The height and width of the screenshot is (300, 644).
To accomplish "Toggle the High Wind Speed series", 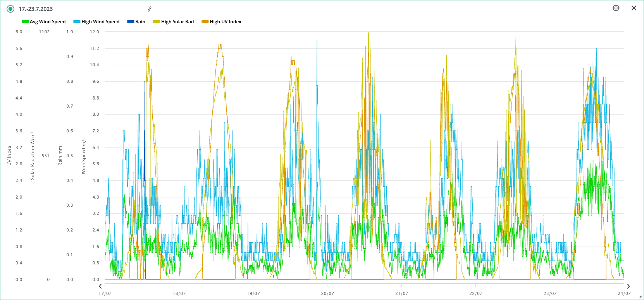I will (100, 22).
